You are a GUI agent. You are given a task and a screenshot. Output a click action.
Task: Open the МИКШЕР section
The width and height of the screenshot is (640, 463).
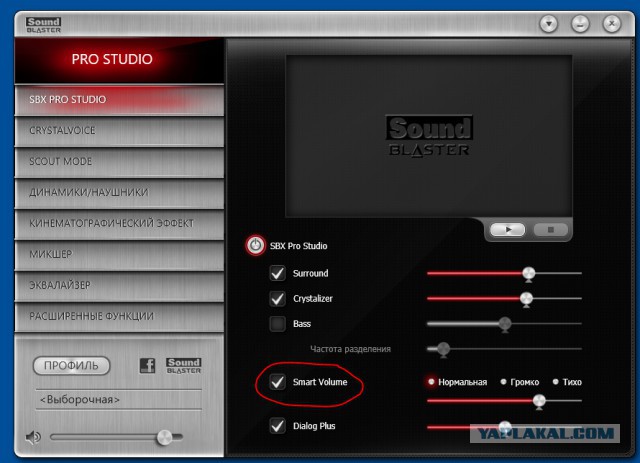click(x=119, y=254)
